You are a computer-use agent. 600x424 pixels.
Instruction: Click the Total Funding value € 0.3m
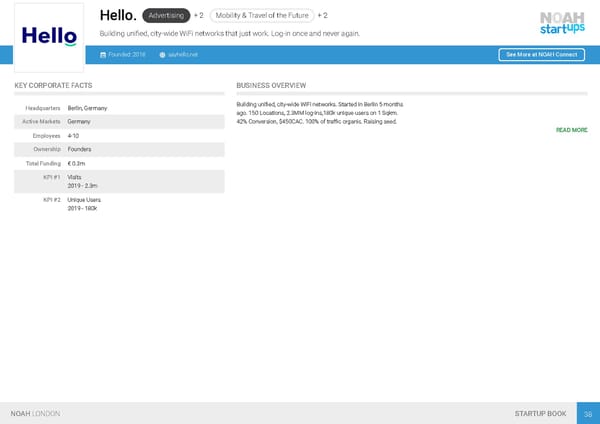pyautogui.click(x=76, y=163)
